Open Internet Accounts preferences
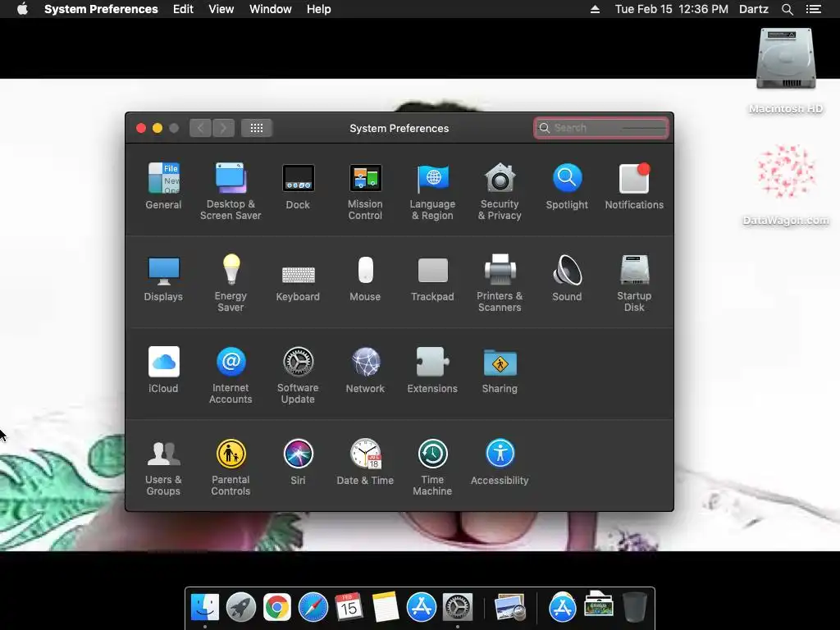The image size is (840, 630). tap(231, 375)
